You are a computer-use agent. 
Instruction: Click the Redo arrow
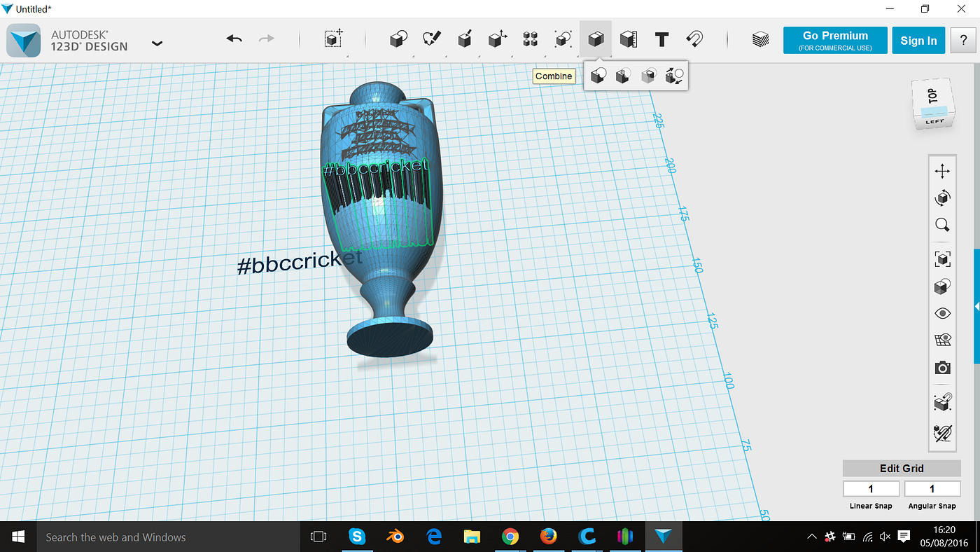pyautogui.click(x=267, y=39)
